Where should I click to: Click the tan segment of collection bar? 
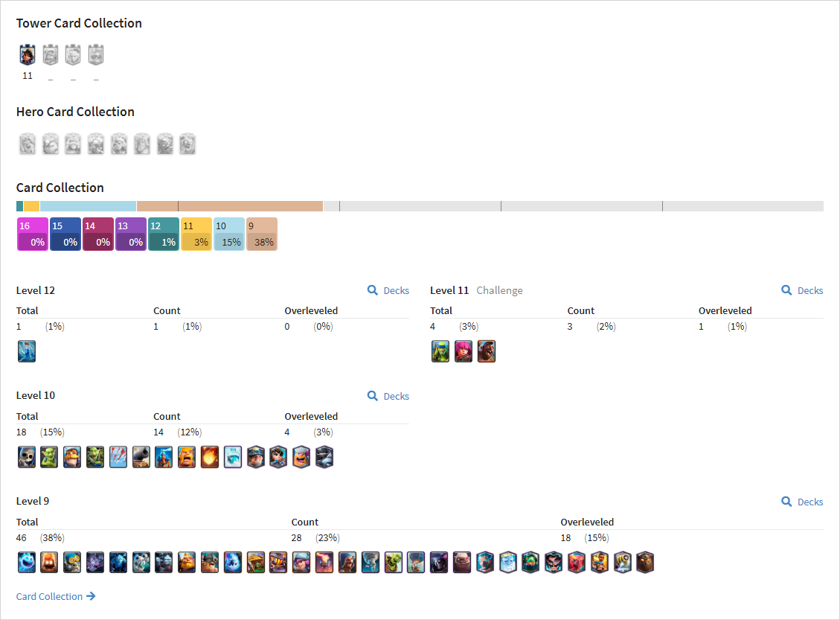[x=230, y=206]
